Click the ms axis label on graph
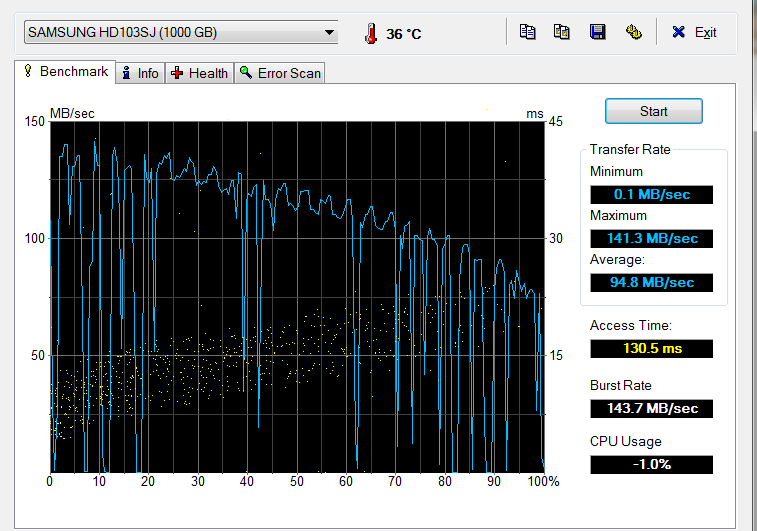757x531 pixels. click(535, 114)
